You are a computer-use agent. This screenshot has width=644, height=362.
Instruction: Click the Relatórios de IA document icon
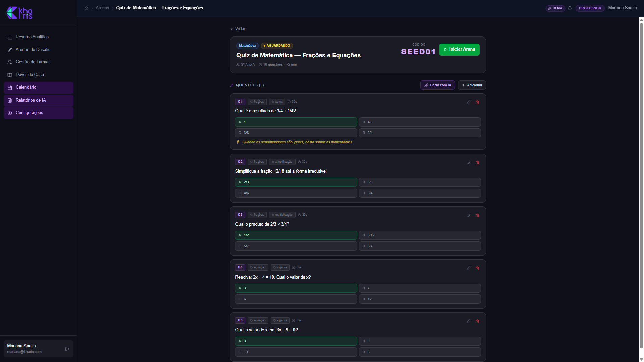10,100
